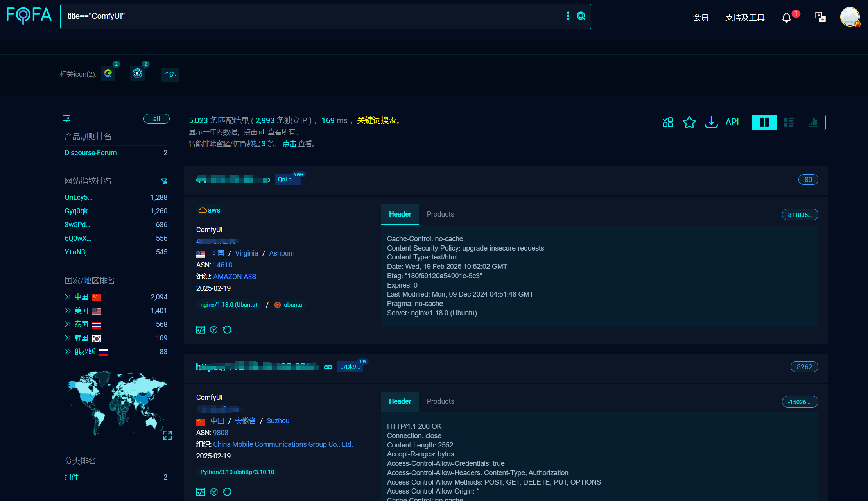Screen dimensions: 868x501
Task: Expand the 俄罗斯 country entry
Action: tap(68, 352)
